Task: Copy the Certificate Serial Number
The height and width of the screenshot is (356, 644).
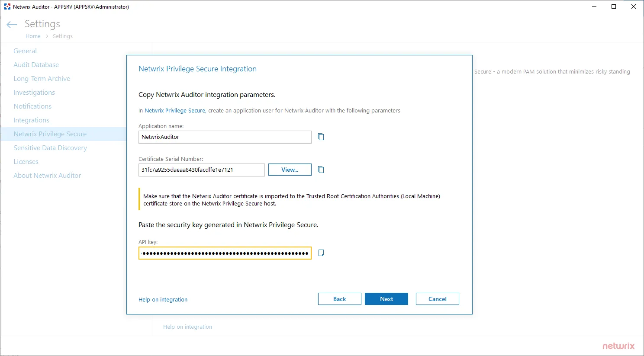Action: pos(321,170)
